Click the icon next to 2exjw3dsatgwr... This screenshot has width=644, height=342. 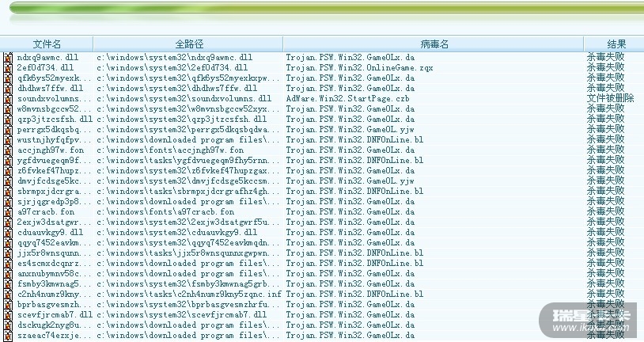(x=8, y=222)
